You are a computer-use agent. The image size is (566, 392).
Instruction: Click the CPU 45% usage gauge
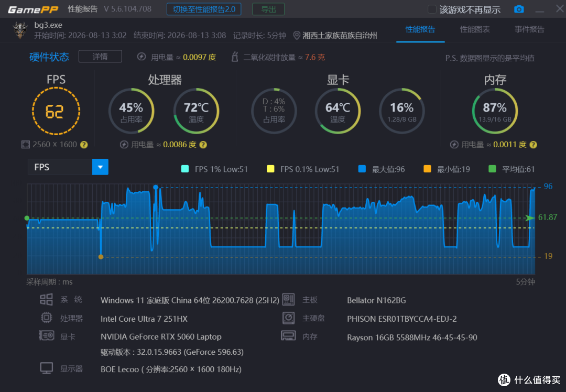coord(132,111)
